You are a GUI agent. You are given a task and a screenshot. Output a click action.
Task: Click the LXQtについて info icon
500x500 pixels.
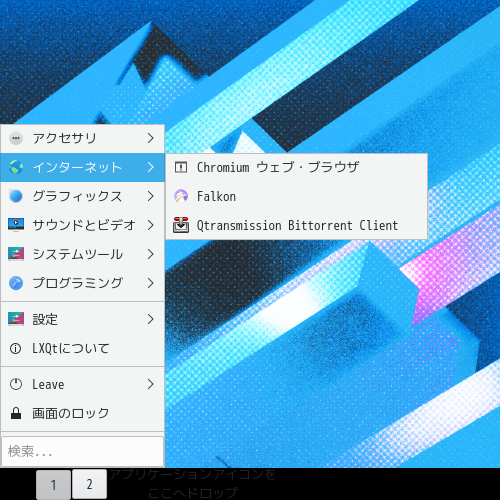coord(16,348)
